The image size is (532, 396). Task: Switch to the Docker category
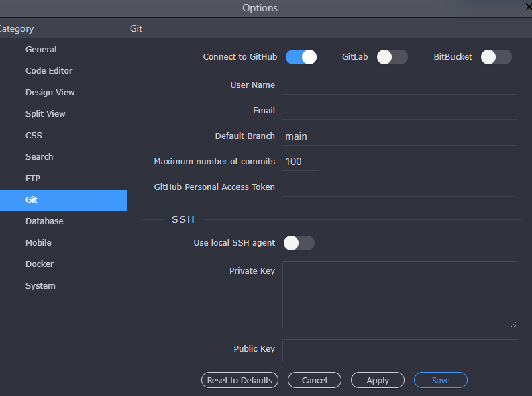click(40, 264)
